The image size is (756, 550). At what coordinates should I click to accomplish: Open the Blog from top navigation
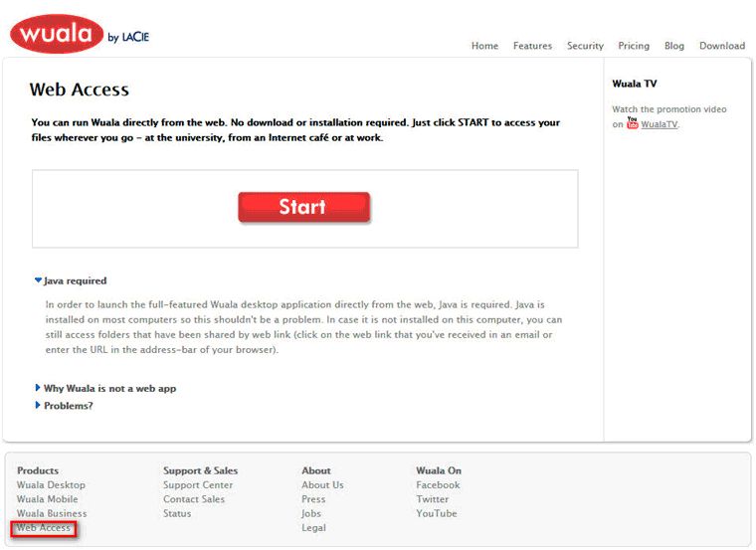coord(674,46)
